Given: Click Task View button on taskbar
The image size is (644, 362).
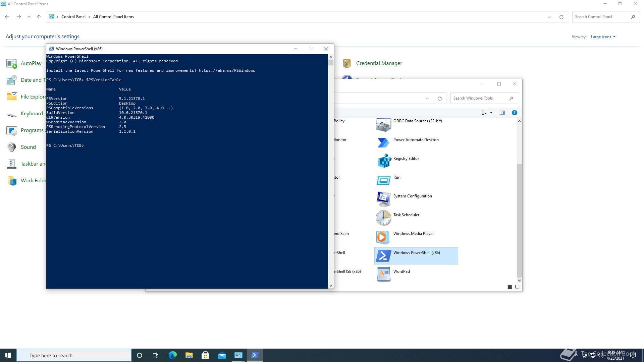Looking at the screenshot, I should 156,355.
